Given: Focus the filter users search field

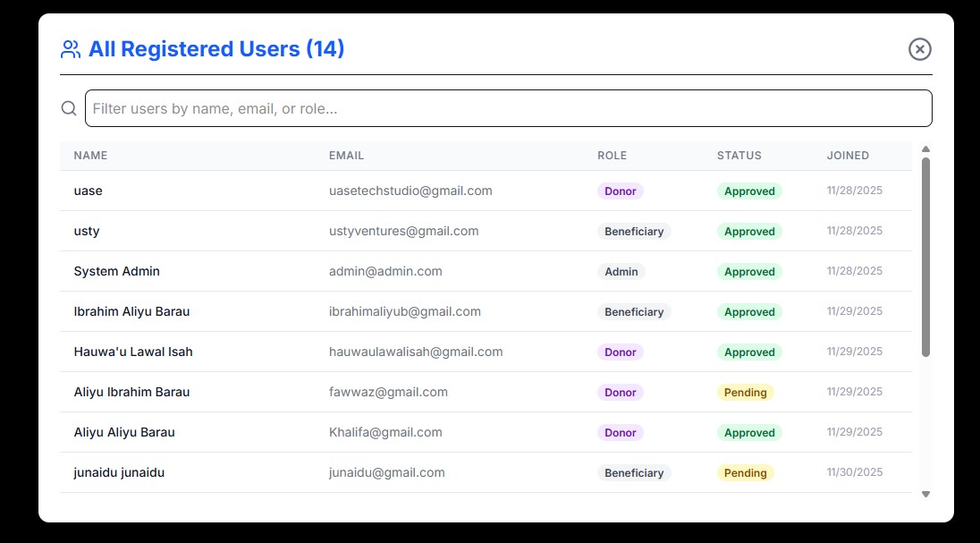Looking at the screenshot, I should click(508, 108).
